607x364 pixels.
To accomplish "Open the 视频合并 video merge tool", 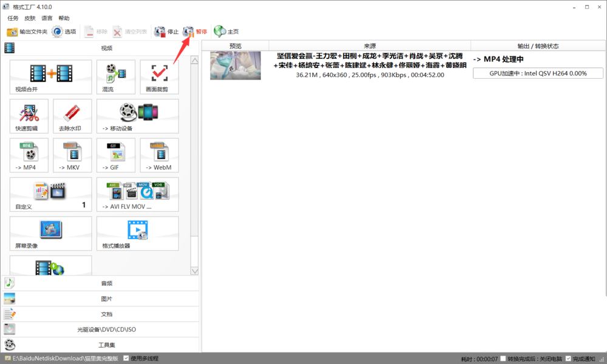I will pos(51,77).
